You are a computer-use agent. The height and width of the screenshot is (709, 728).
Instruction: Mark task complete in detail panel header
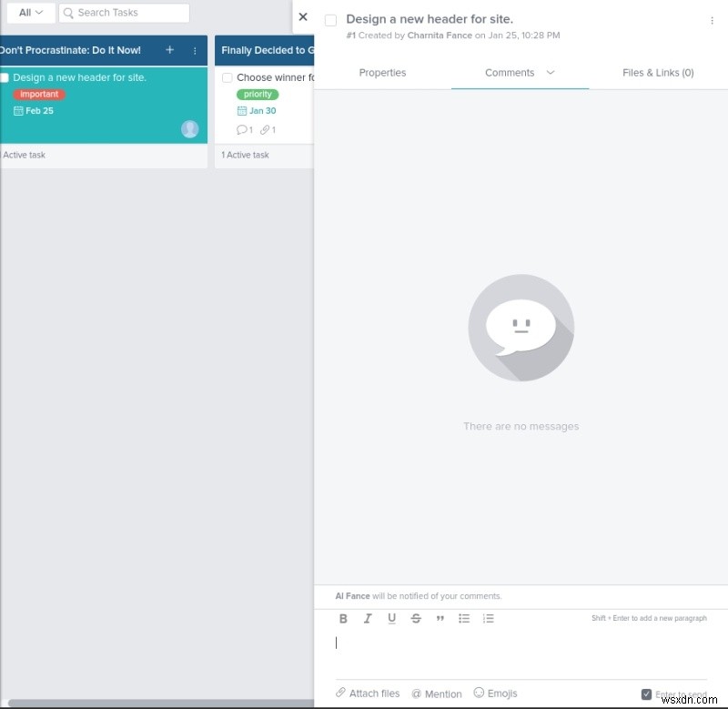click(330, 20)
